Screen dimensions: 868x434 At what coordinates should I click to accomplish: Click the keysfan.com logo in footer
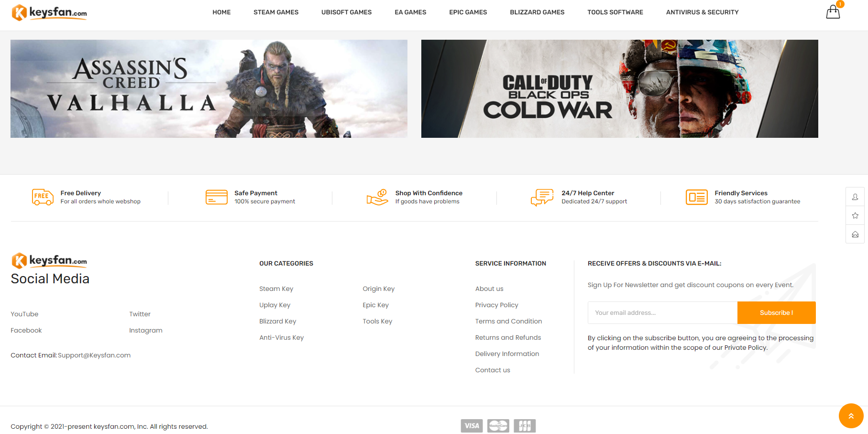(x=49, y=261)
